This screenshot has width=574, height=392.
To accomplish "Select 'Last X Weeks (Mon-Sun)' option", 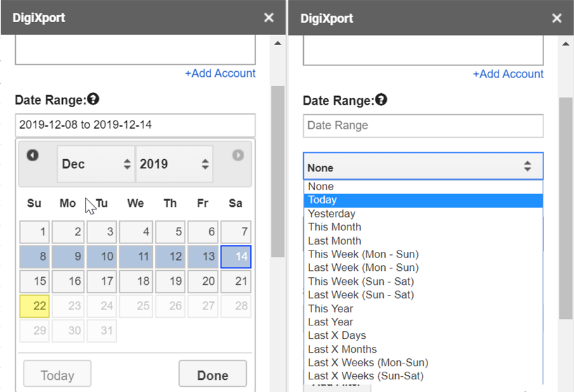I will [423, 363].
